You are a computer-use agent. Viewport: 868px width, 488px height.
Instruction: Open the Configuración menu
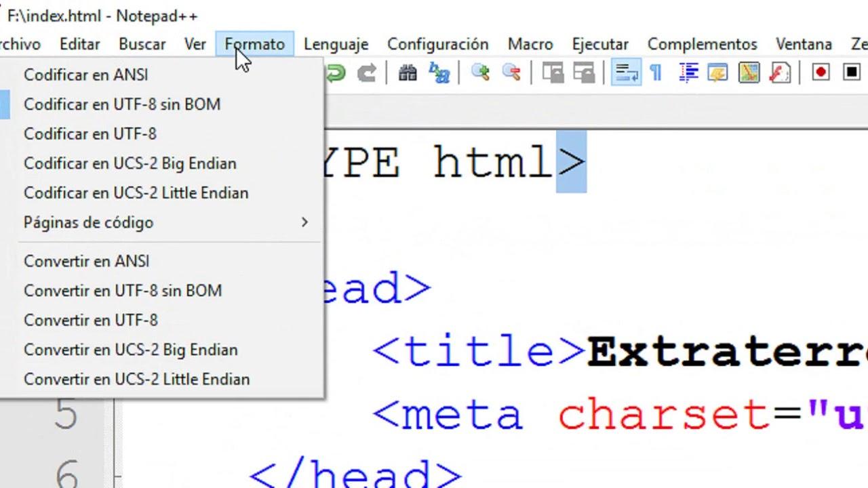(438, 44)
